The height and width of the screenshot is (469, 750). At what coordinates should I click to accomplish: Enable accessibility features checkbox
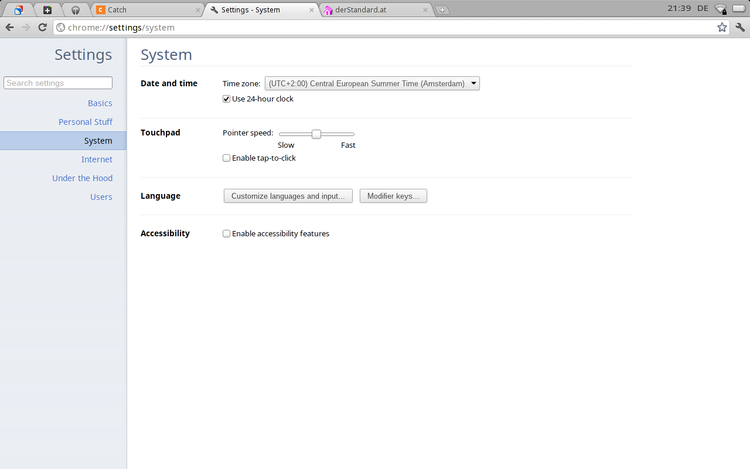[226, 234]
